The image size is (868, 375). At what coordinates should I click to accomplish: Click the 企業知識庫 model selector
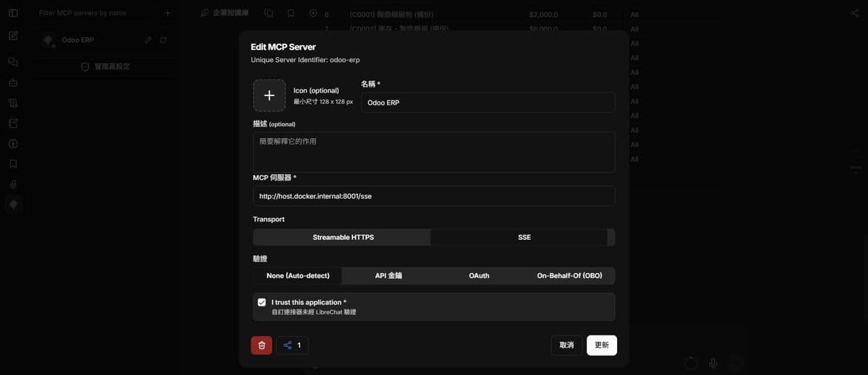tap(224, 13)
